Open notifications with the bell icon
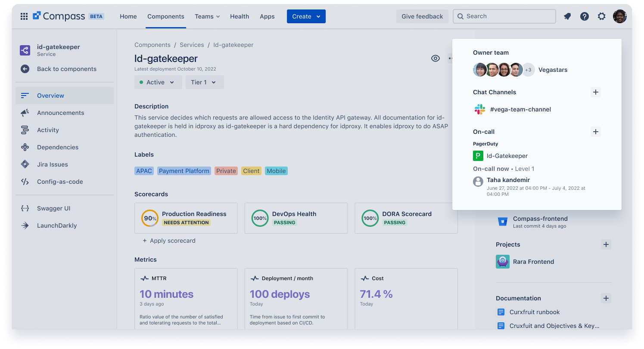This screenshot has height=349, width=644. (x=567, y=16)
